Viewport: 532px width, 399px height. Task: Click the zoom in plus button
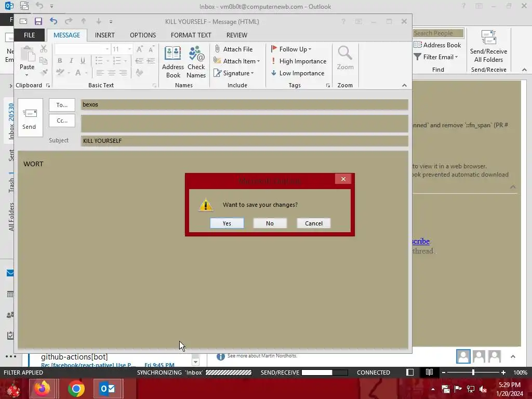pyautogui.click(x=503, y=373)
